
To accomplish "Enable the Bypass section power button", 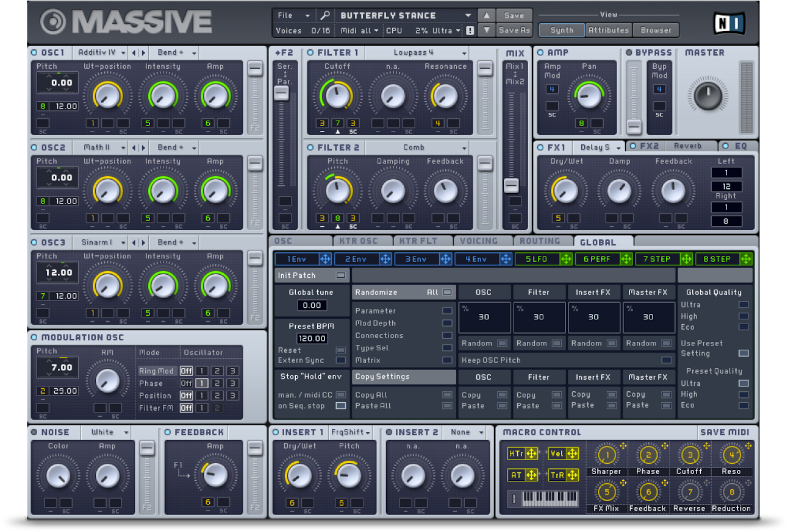I will [629, 52].
